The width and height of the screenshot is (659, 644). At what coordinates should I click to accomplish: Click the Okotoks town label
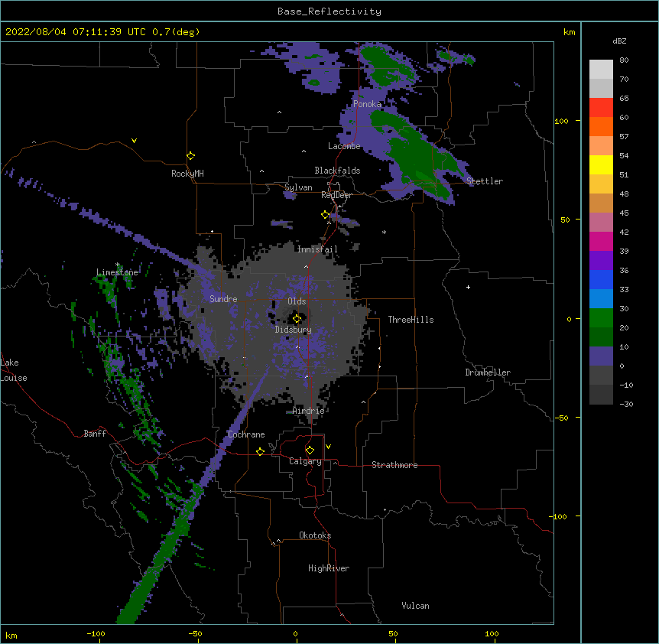click(315, 535)
